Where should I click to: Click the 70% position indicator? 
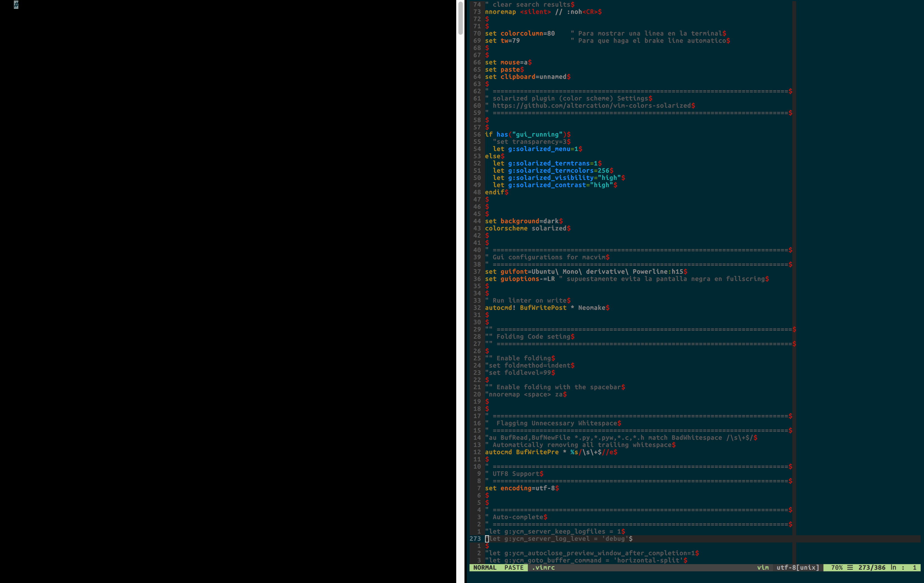[x=836, y=568]
